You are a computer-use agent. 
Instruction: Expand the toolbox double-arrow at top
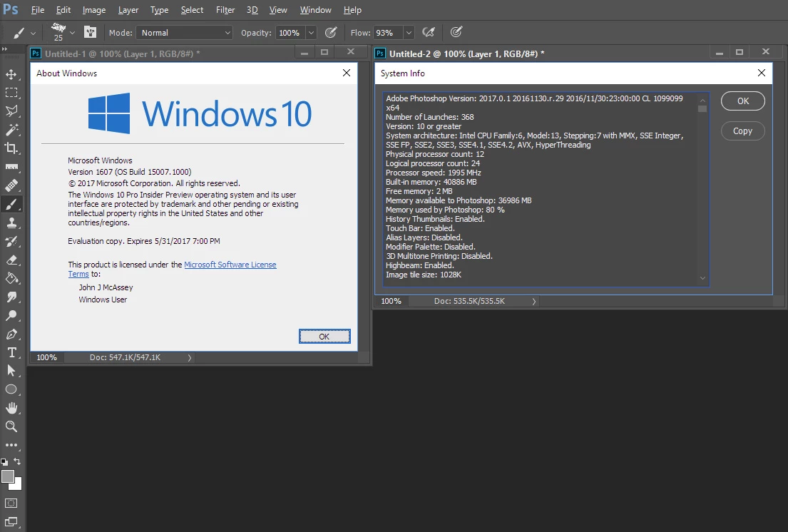(x=4, y=49)
